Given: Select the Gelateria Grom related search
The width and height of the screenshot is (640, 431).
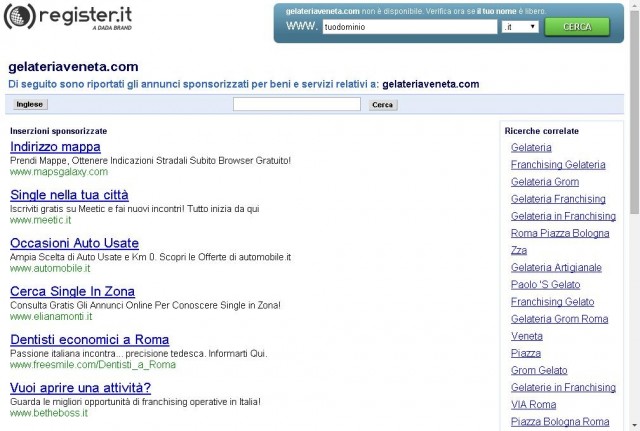Looking at the screenshot, I should pos(545,182).
